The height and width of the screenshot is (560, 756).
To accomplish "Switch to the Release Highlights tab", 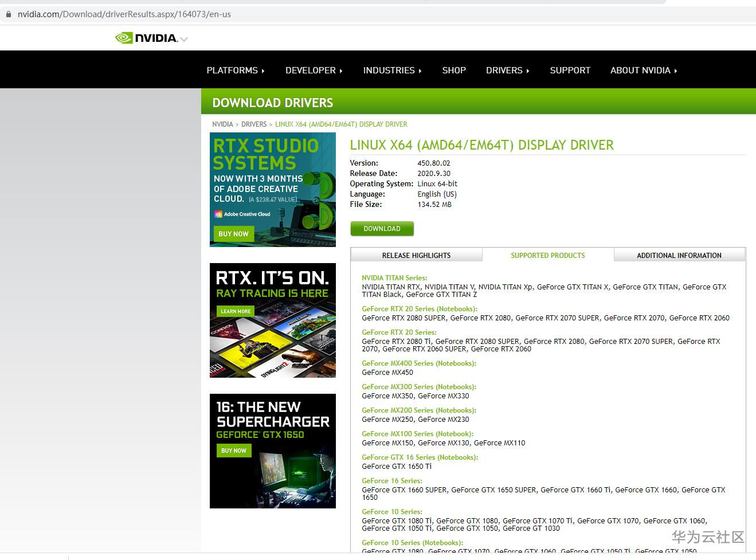I will point(416,255).
